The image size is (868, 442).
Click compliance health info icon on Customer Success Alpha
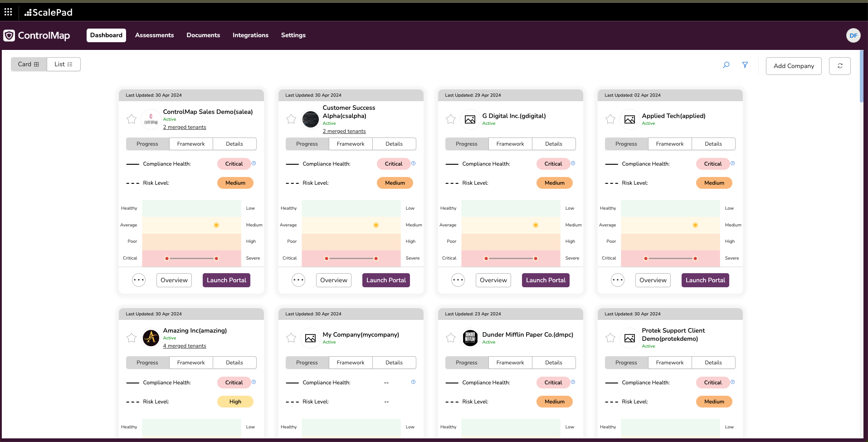(414, 163)
